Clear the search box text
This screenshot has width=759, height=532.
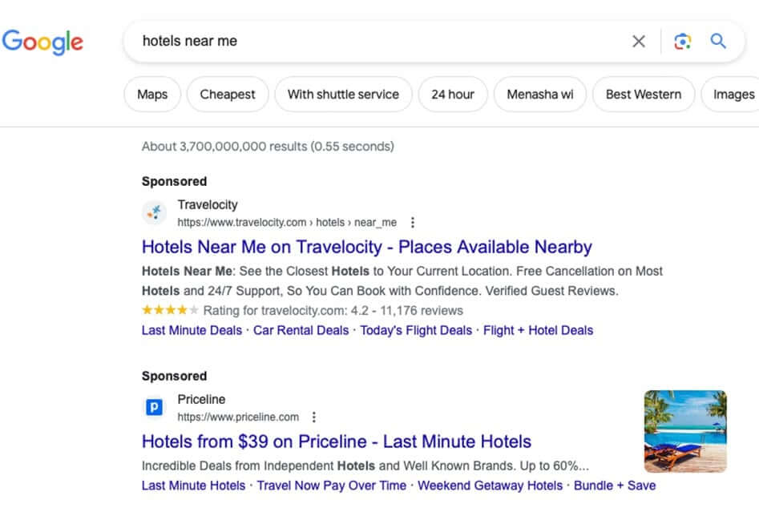click(638, 42)
